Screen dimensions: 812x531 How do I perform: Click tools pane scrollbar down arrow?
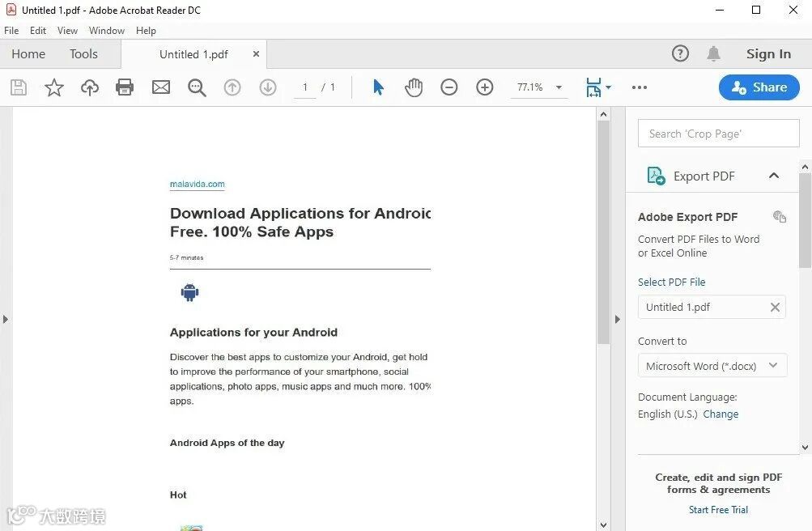tap(805, 447)
